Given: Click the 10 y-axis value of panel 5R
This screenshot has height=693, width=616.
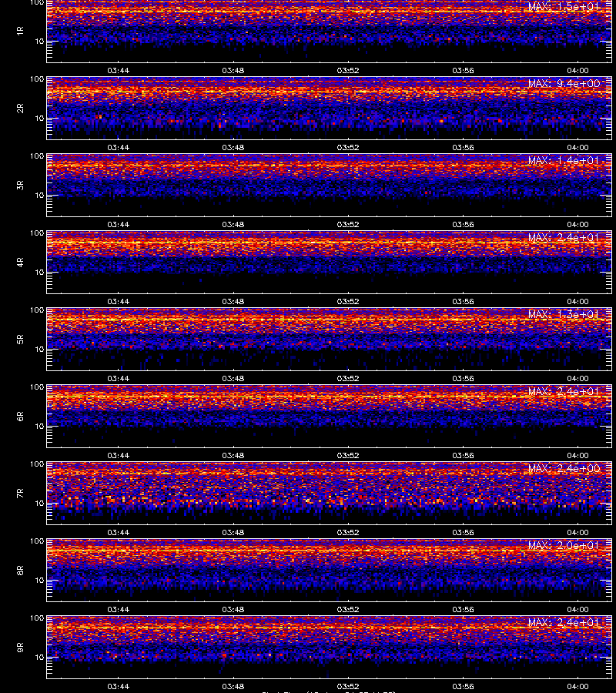Looking at the screenshot, I should coord(40,349).
